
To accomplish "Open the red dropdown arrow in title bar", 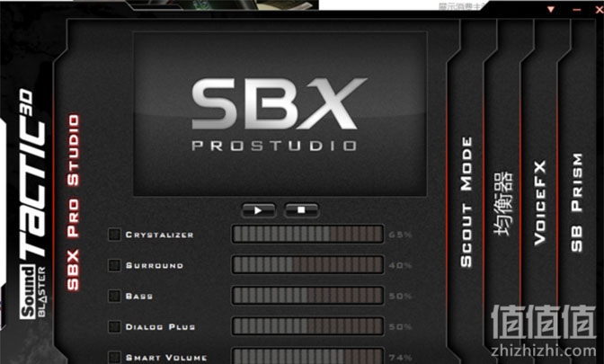I will coord(551,9).
